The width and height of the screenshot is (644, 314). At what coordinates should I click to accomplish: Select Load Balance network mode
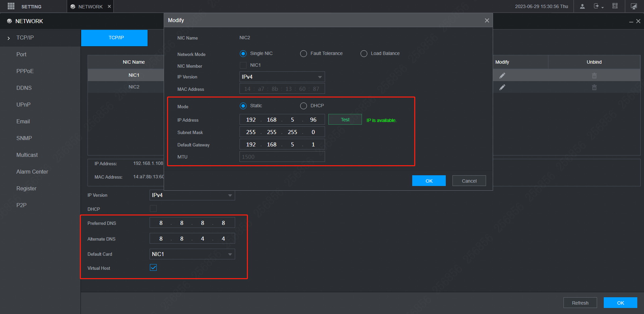click(x=364, y=54)
